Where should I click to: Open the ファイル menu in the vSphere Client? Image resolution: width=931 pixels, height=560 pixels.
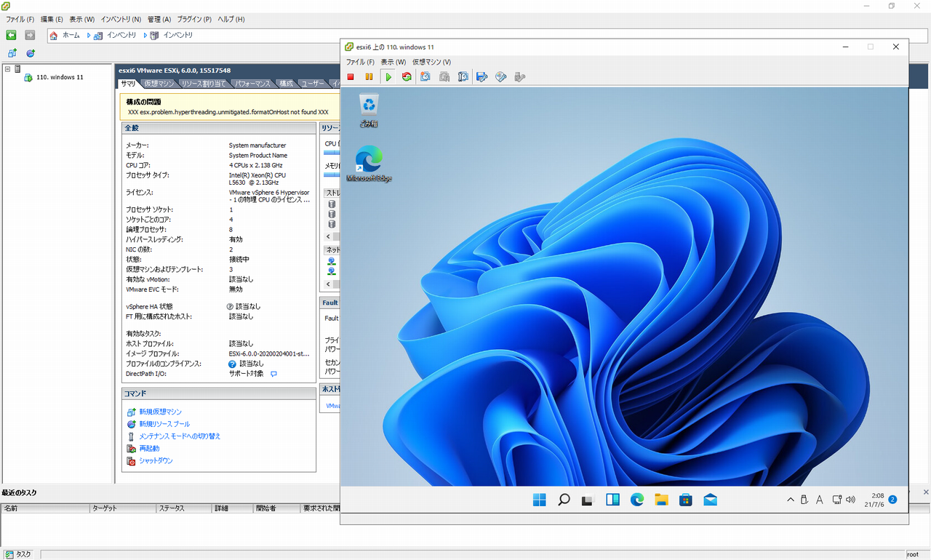(20, 20)
